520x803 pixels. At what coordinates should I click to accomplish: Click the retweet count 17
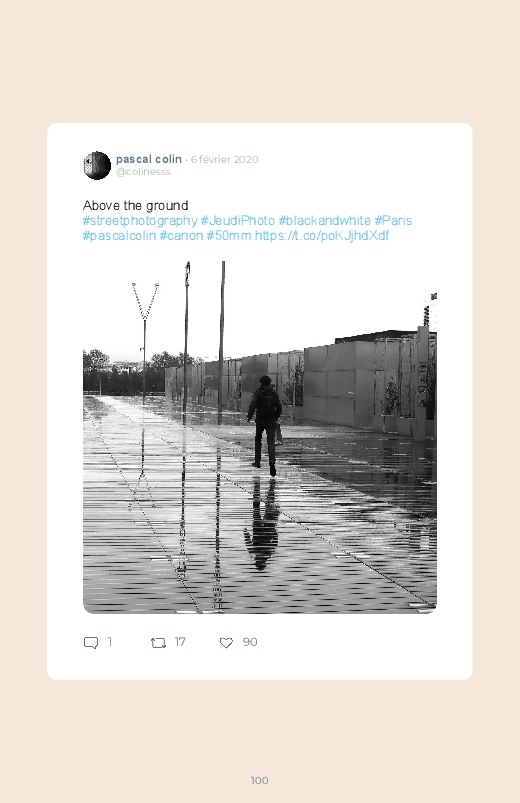pos(179,642)
